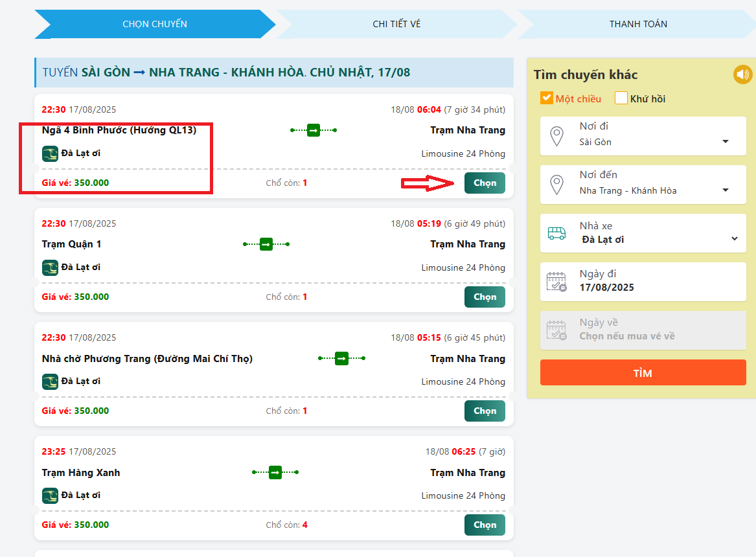
Task: Click arrival time 06:25 text
Action: pyautogui.click(x=464, y=451)
